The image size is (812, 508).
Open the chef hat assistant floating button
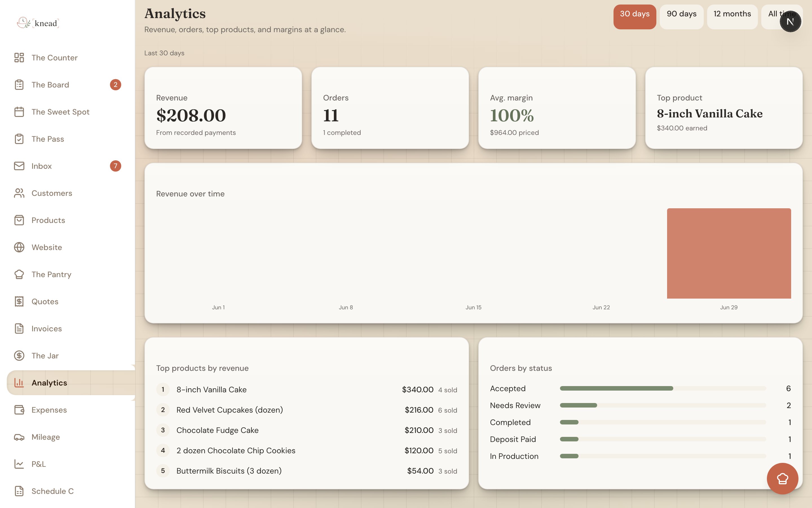pyautogui.click(x=782, y=478)
